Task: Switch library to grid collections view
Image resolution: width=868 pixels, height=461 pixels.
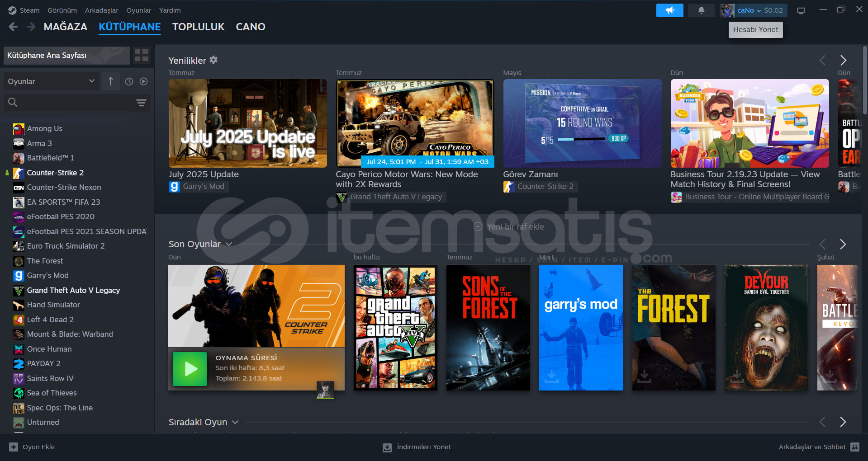Action: (x=142, y=55)
